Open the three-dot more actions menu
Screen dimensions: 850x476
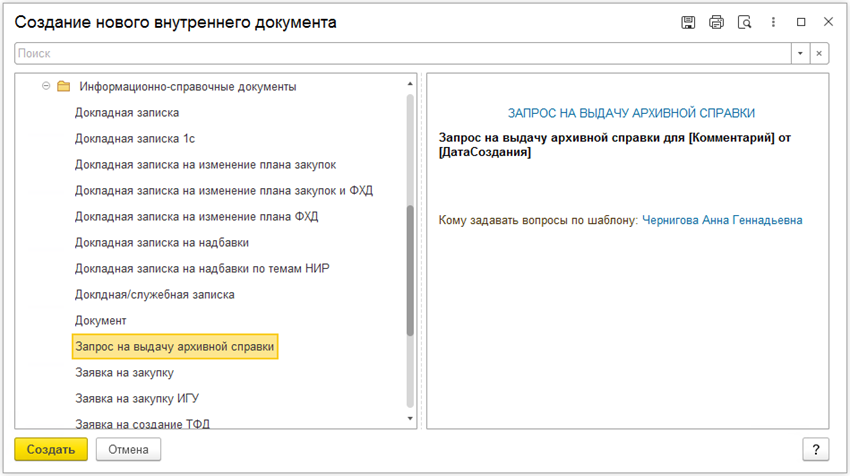(773, 22)
